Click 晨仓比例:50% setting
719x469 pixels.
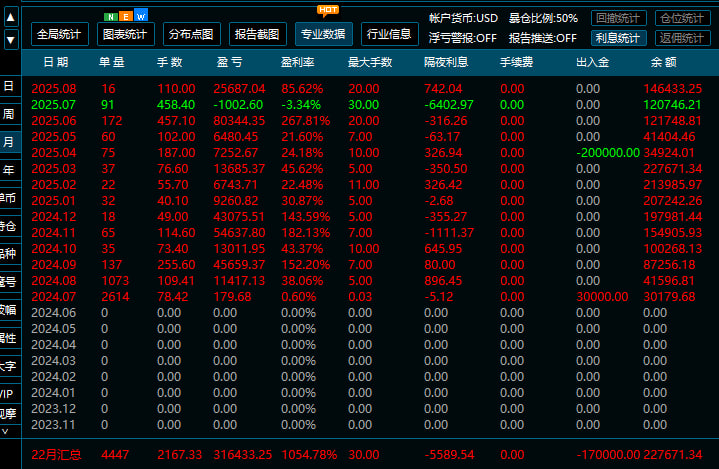coord(543,18)
